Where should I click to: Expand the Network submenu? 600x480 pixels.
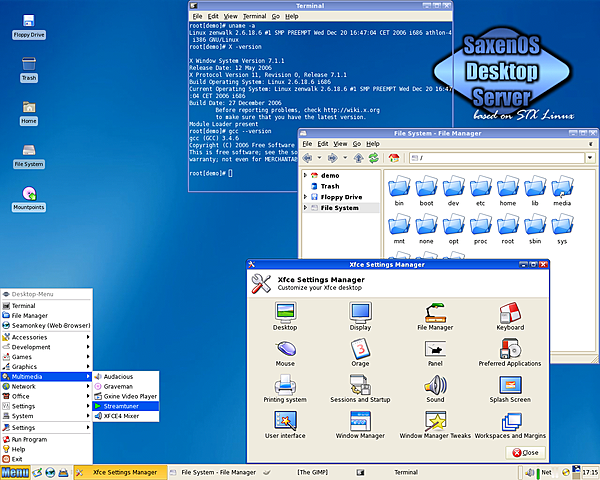click(x=46, y=387)
